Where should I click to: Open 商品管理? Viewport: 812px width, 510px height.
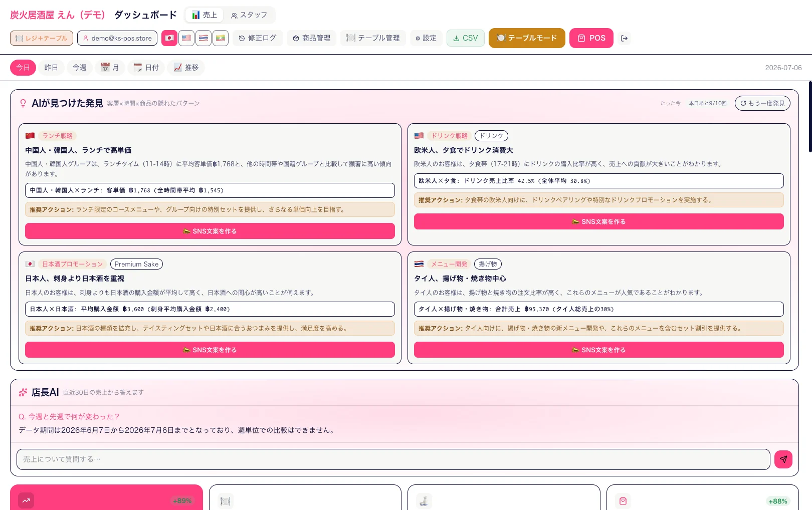312,38
